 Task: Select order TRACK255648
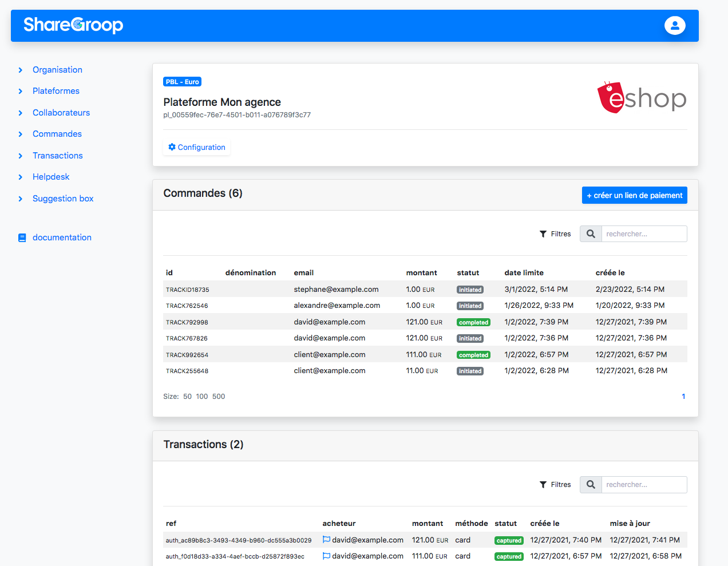187,371
